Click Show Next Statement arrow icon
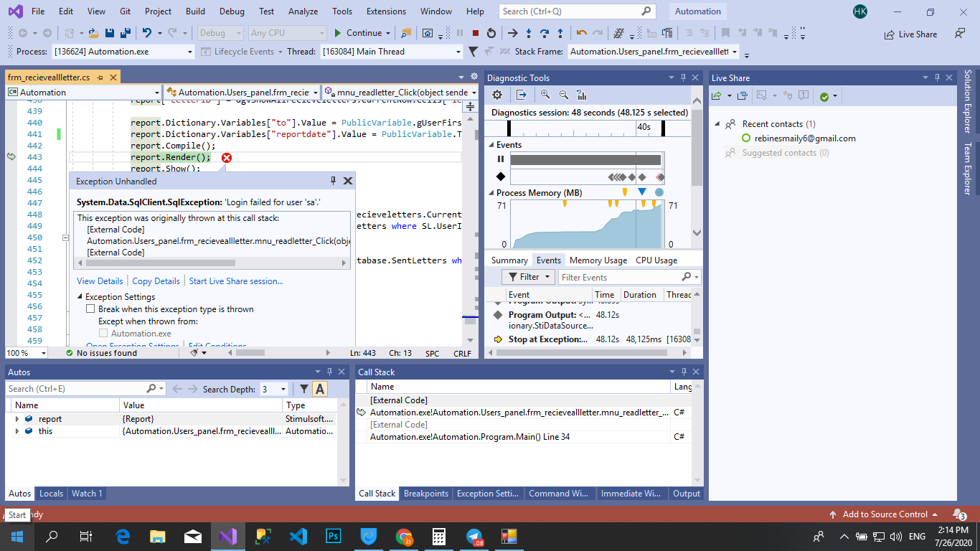This screenshot has height=551, width=980. (x=512, y=33)
